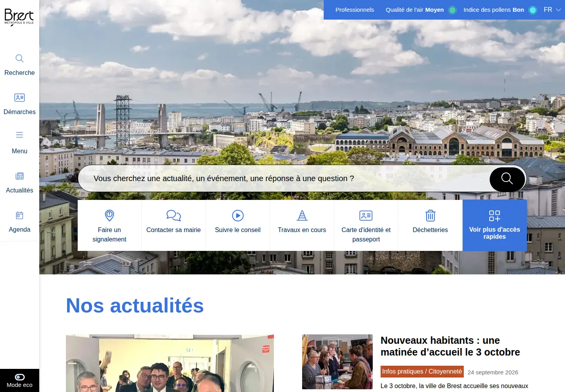Click the location pin icon for signalement
This screenshot has height=392, width=565.
coord(109,216)
